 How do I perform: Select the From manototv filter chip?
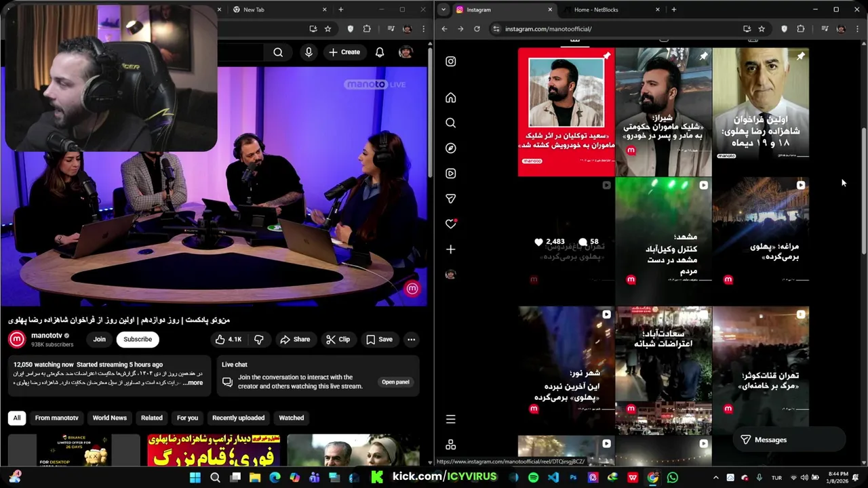coord(57,418)
